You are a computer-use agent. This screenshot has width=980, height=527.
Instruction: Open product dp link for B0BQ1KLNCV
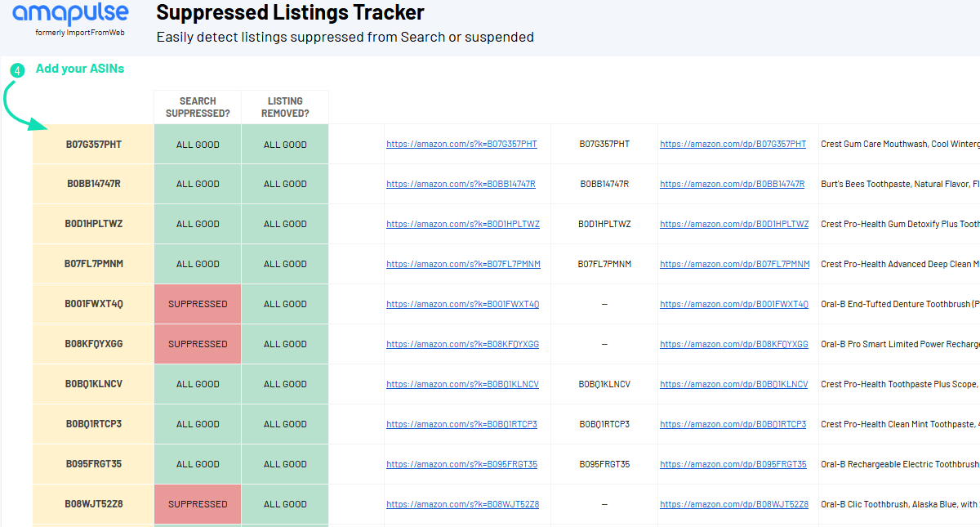(x=733, y=385)
